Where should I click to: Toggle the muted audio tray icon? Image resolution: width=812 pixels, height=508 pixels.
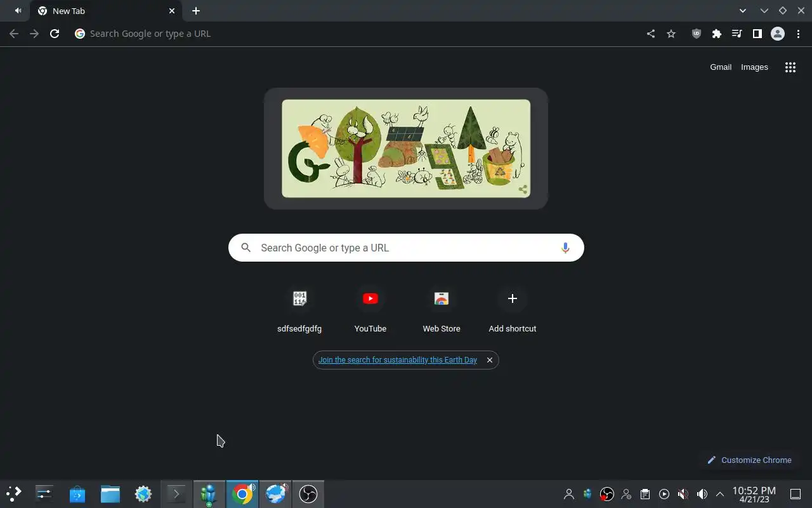click(683, 494)
